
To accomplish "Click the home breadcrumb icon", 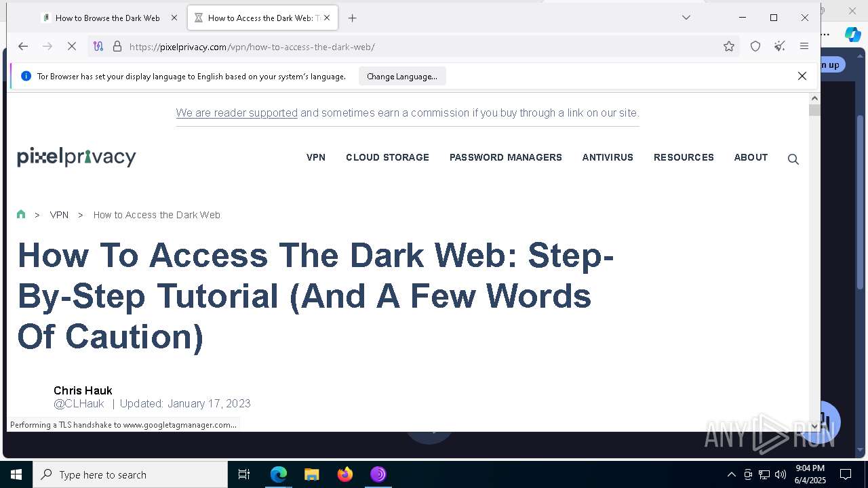I will tap(21, 214).
